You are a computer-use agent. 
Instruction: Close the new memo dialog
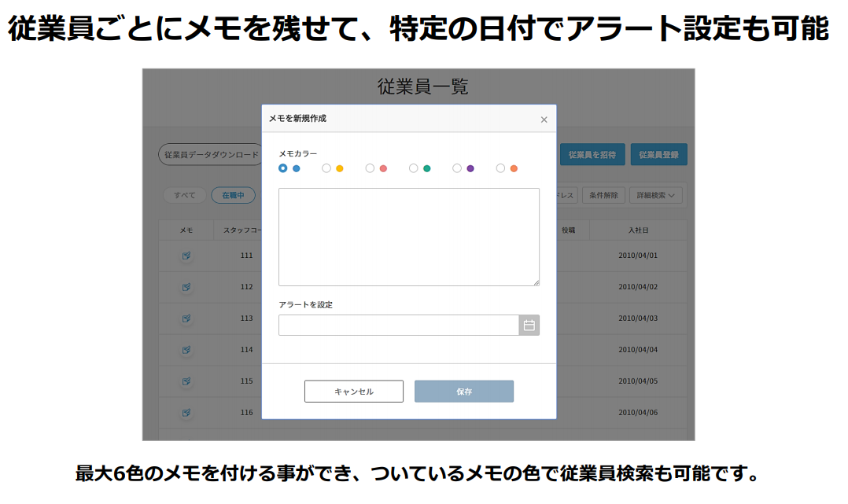[544, 120]
